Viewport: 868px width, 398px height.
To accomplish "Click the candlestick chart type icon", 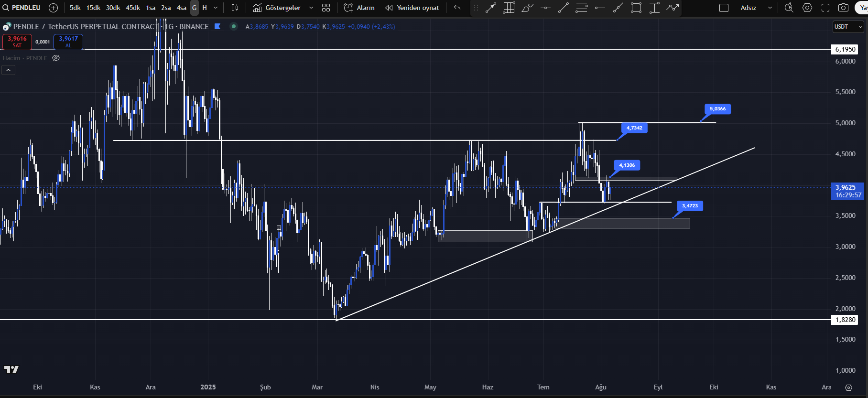I will coord(235,8).
